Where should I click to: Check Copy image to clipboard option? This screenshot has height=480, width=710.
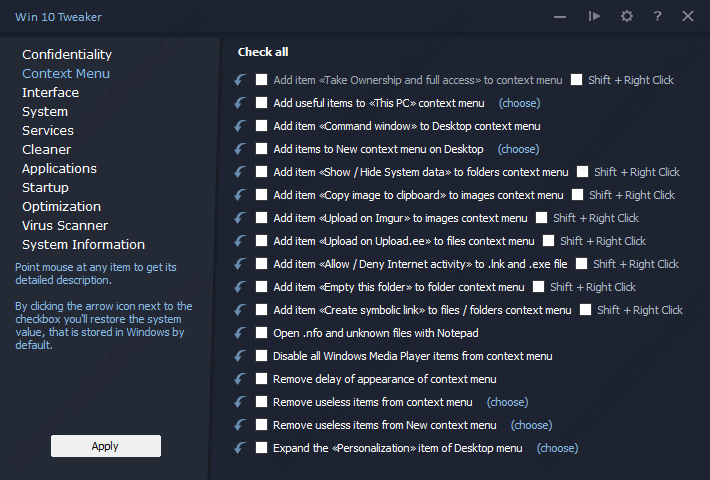click(261, 195)
